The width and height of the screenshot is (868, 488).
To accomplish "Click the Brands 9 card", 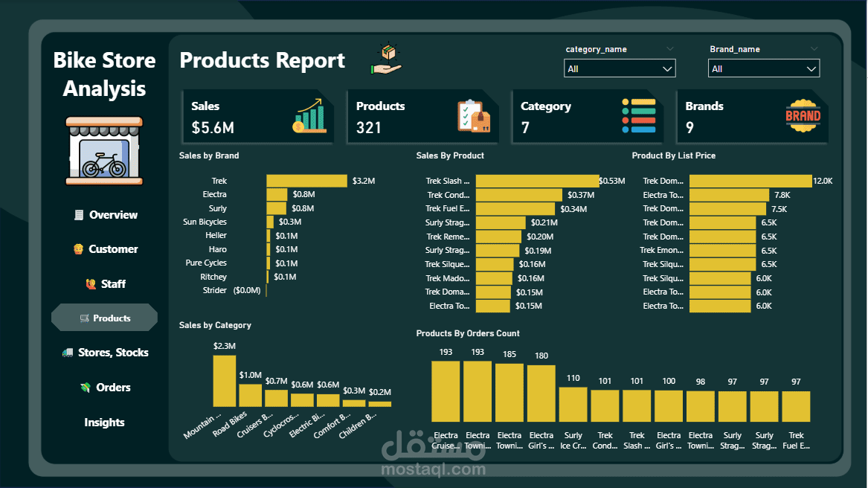I will [752, 116].
